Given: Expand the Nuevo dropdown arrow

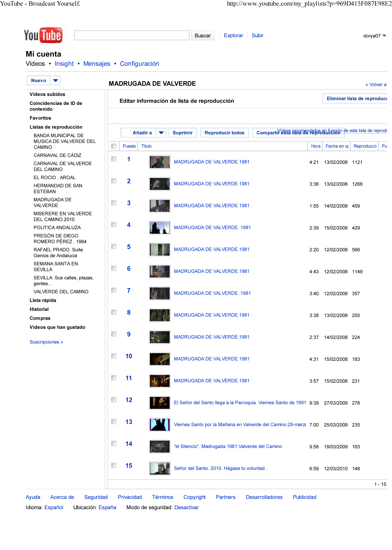Looking at the screenshot, I should tap(55, 80).
